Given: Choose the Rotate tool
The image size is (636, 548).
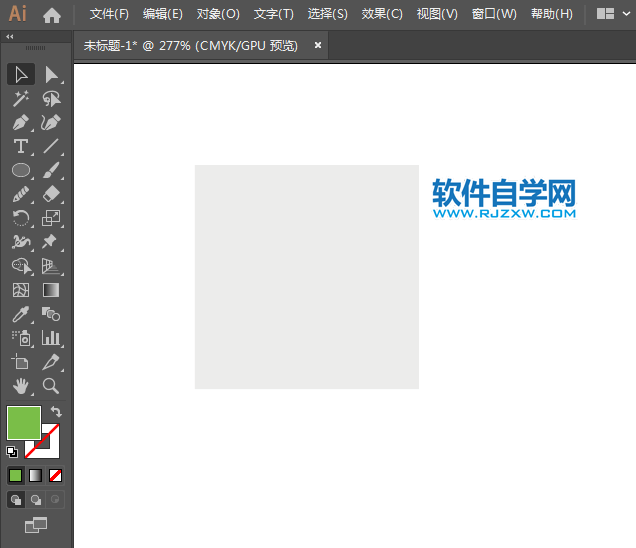Looking at the screenshot, I should tap(21, 218).
